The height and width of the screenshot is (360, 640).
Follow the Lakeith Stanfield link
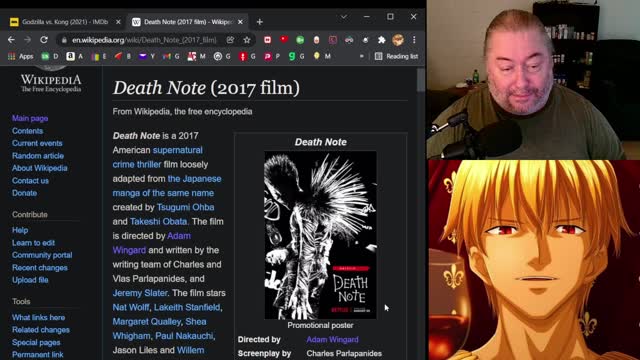(187, 307)
